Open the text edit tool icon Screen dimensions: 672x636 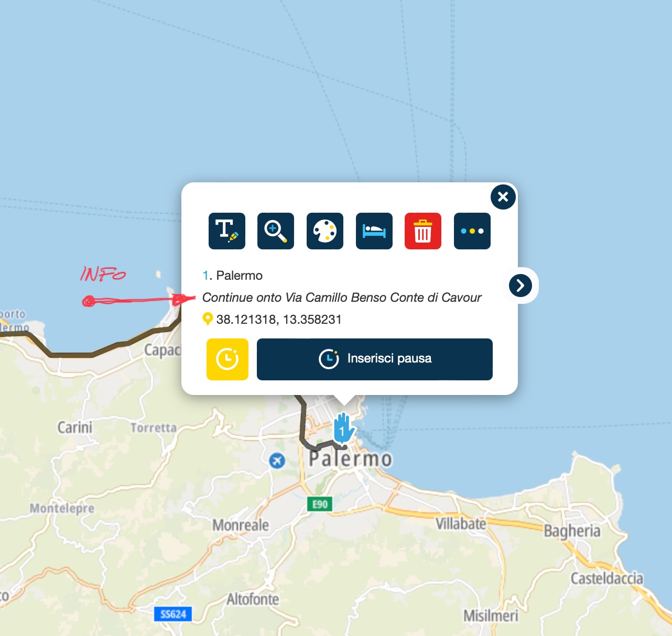click(227, 231)
